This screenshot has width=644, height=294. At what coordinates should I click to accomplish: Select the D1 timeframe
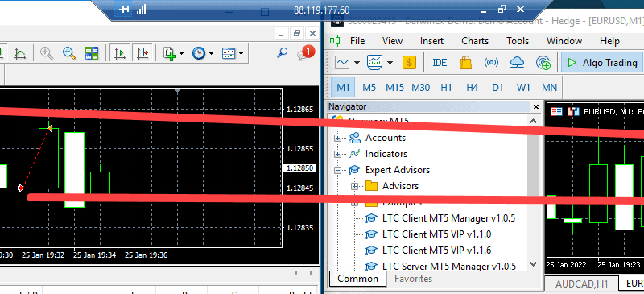pyautogui.click(x=497, y=87)
